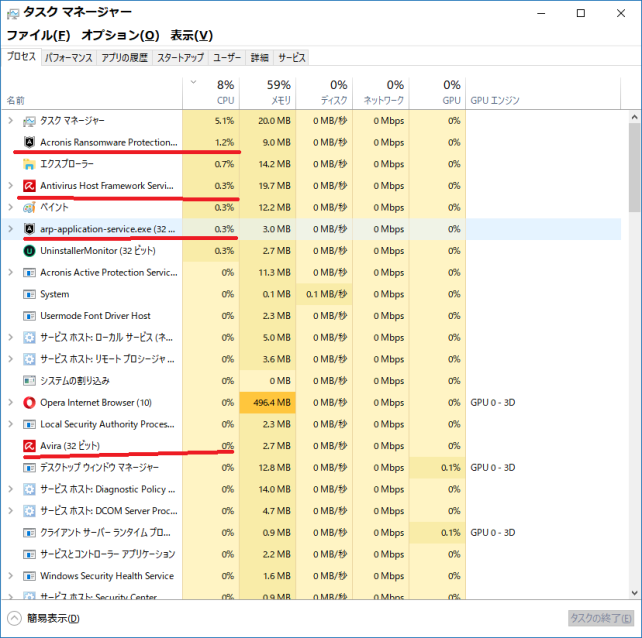Switch to the サービス tab
This screenshot has height=638, width=642.
coord(292,58)
